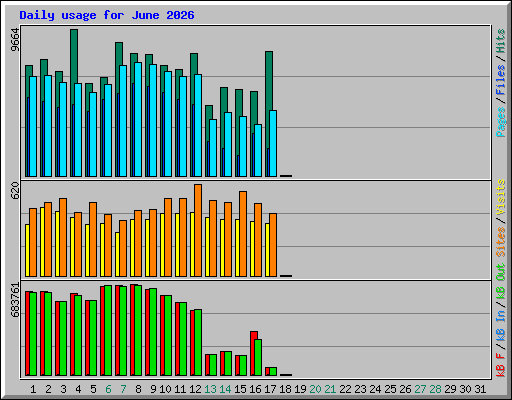The width and height of the screenshot is (512, 400).
Task: Click the Hits legend label
Action: tap(501, 41)
